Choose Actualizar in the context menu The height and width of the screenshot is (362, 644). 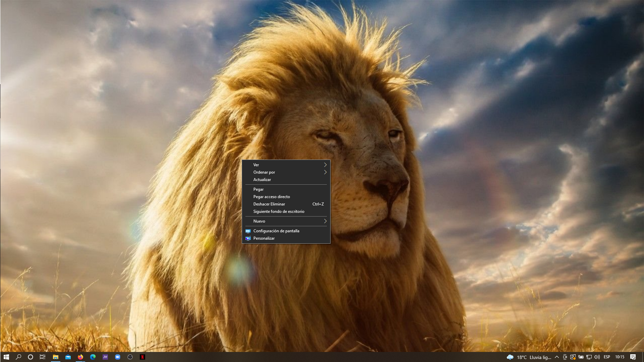[262, 180]
